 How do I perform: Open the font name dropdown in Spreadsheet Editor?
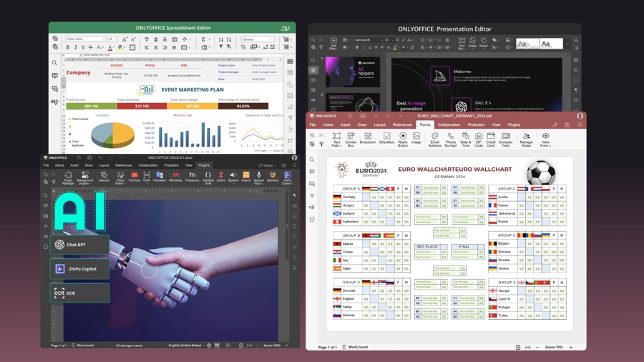[x=85, y=39]
